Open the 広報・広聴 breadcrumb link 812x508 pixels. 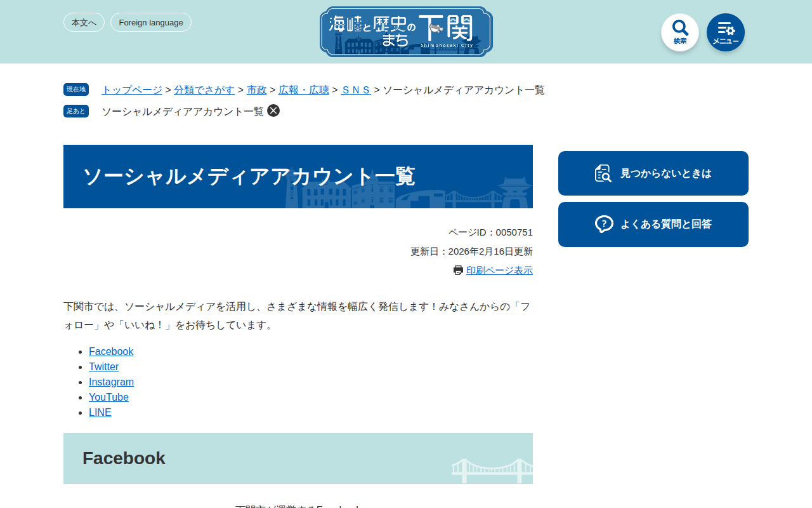tap(304, 90)
